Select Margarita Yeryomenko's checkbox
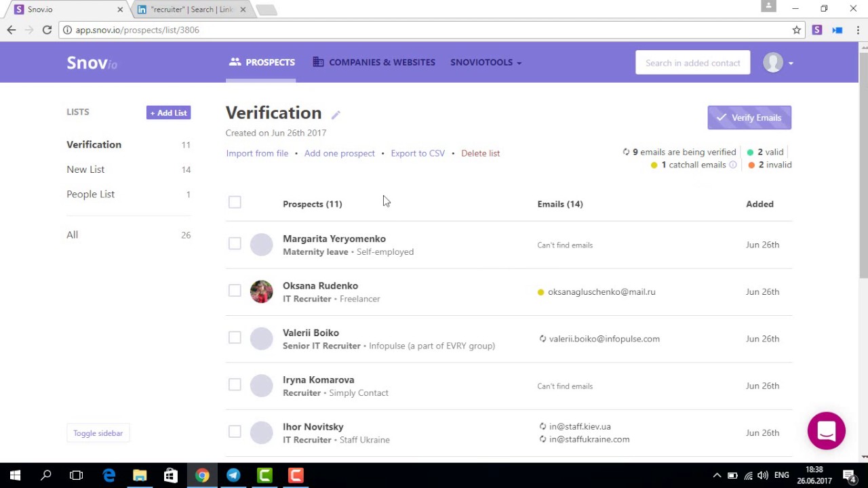Screen dimensions: 868x488 (x=235, y=243)
